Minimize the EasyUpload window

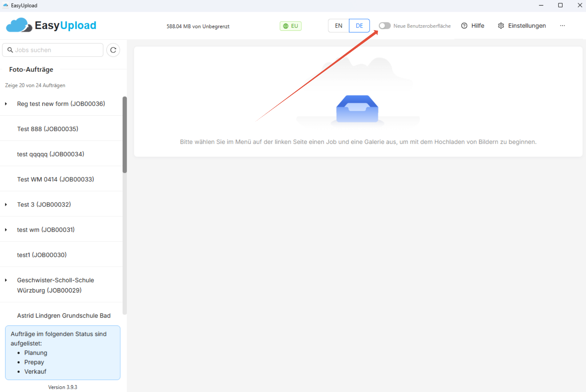click(541, 5)
